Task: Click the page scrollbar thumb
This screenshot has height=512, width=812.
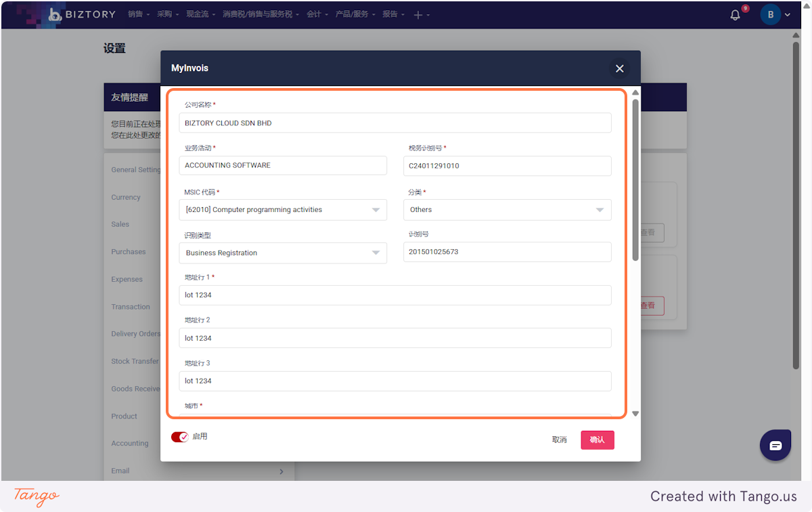Action: click(796, 205)
